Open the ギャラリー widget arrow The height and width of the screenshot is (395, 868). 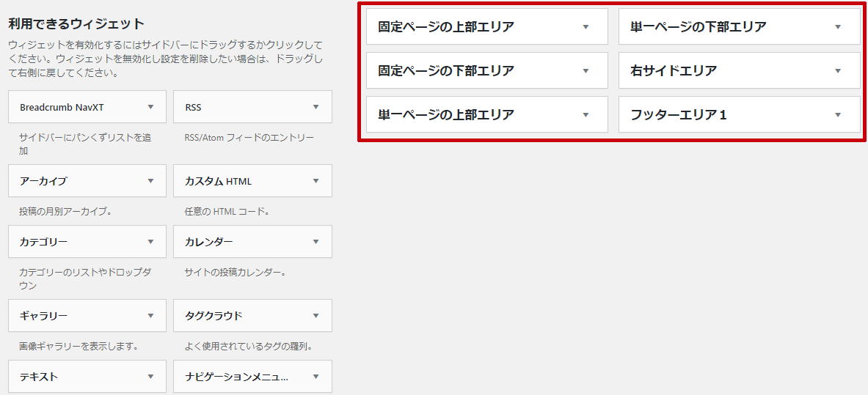pos(150,316)
